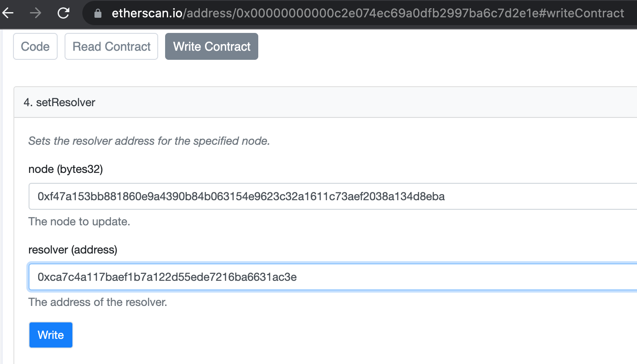The height and width of the screenshot is (364, 637).
Task: Switch to the Code tab
Action: [x=35, y=46]
